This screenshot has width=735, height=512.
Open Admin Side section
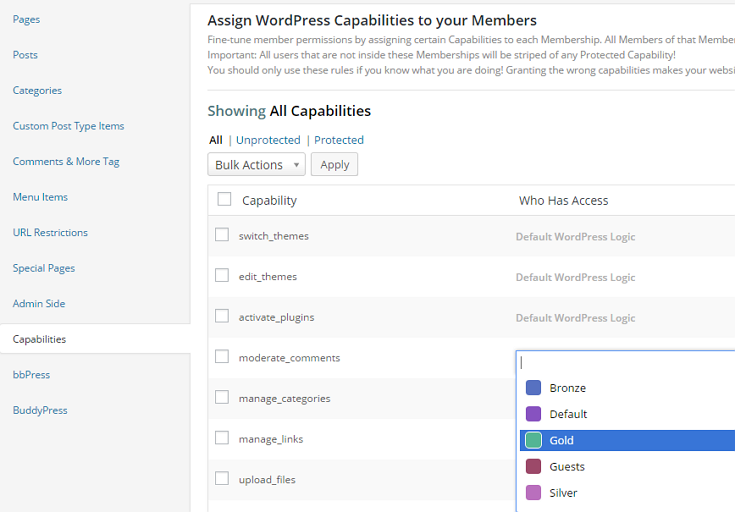tap(39, 304)
